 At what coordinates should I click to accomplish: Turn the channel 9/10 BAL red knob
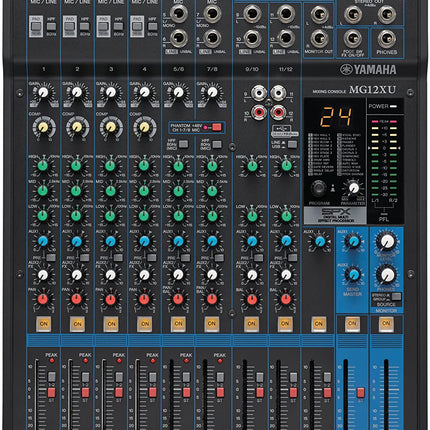coord(252,299)
